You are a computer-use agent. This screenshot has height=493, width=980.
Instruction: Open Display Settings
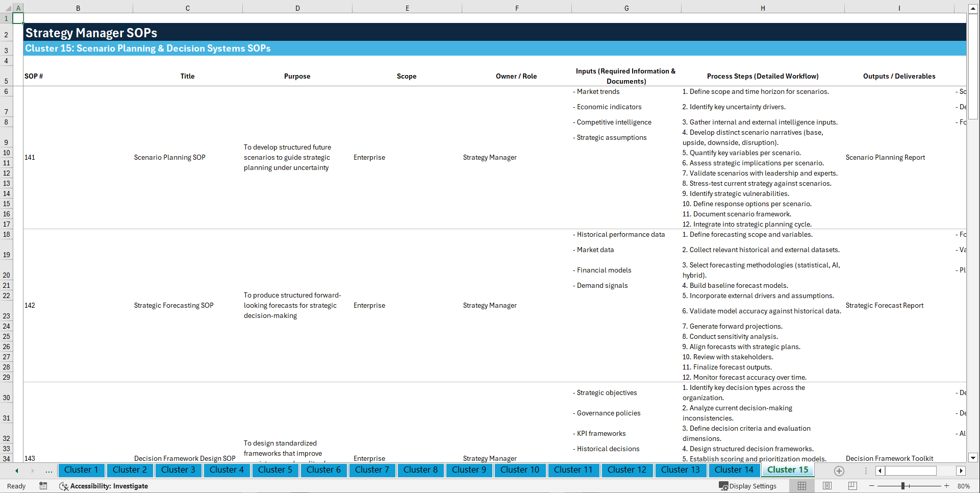[748, 486]
